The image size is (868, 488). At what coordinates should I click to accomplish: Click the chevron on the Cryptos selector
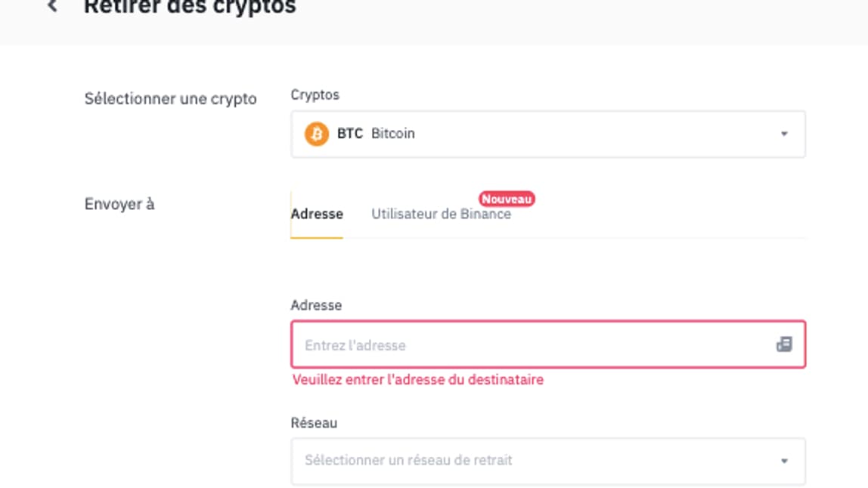[x=784, y=134]
